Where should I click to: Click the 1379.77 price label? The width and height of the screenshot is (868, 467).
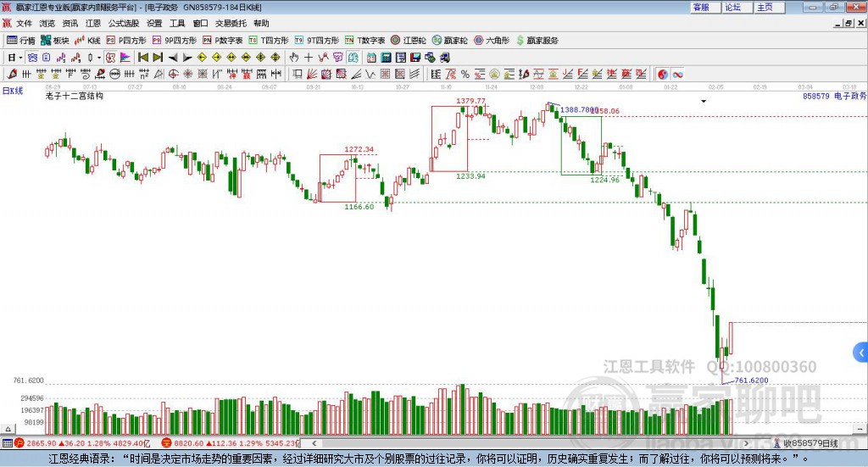point(470,101)
